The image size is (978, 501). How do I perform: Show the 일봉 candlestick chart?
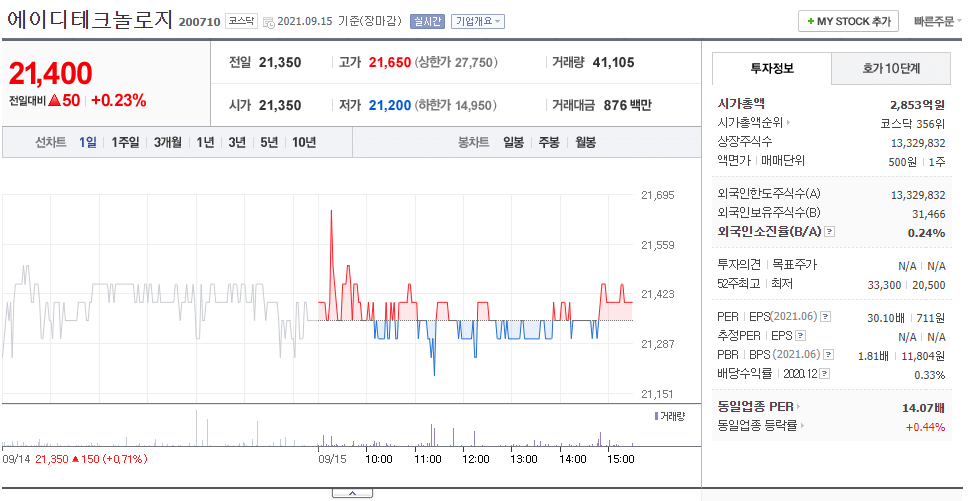click(514, 142)
